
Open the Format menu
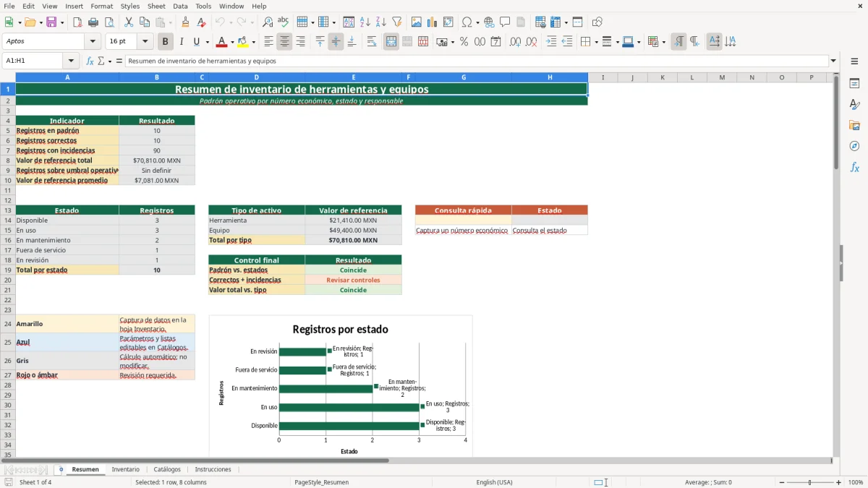101,6
